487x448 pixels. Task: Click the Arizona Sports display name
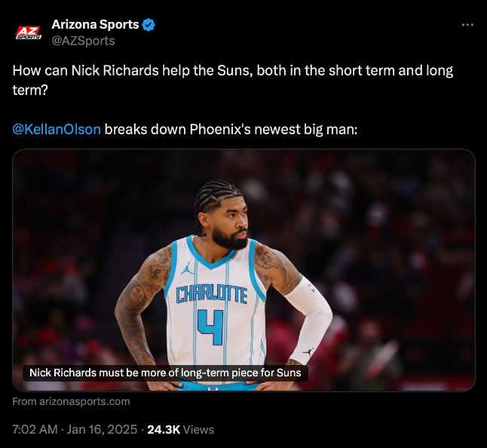click(95, 25)
